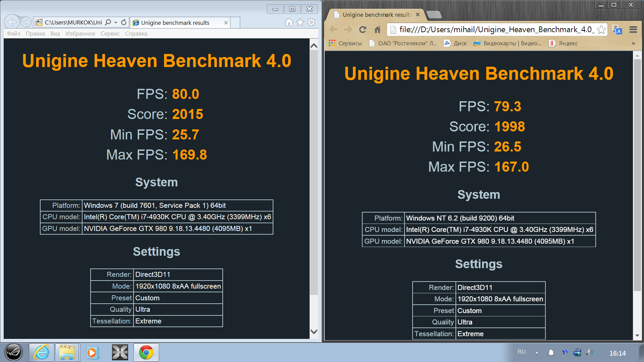Open Chrome hamburger menu

pyautogui.click(x=633, y=29)
